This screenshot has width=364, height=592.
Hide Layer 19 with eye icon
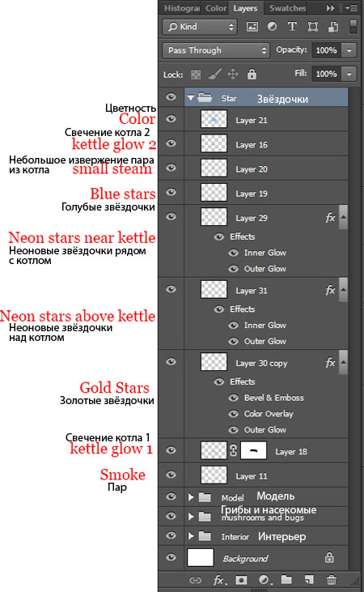point(171,192)
